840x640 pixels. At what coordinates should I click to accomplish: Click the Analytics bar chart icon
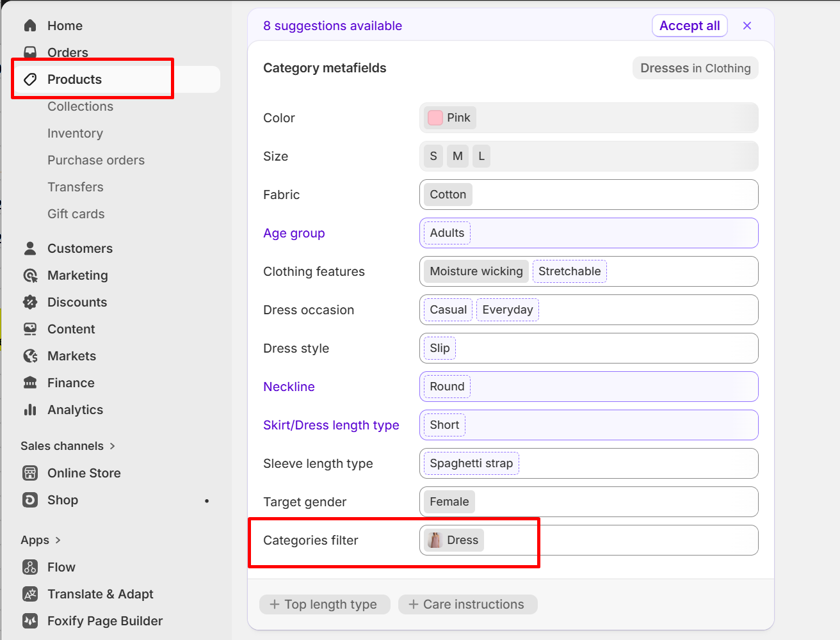click(30, 410)
